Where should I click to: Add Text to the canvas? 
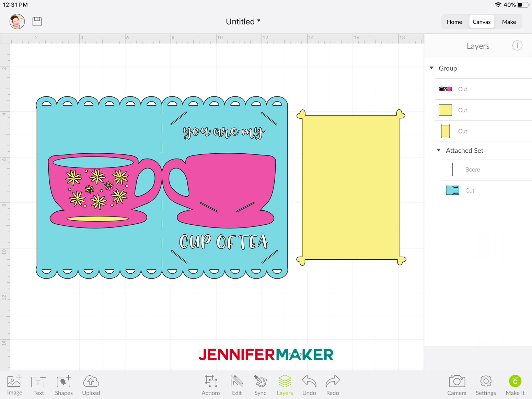[x=38, y=385]
